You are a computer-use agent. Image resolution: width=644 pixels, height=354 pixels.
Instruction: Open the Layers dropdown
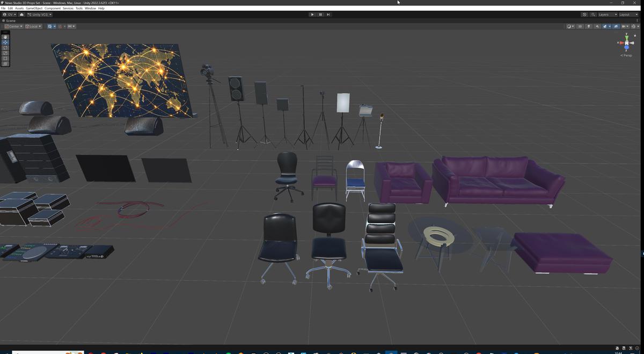click(x=608, y=15)
